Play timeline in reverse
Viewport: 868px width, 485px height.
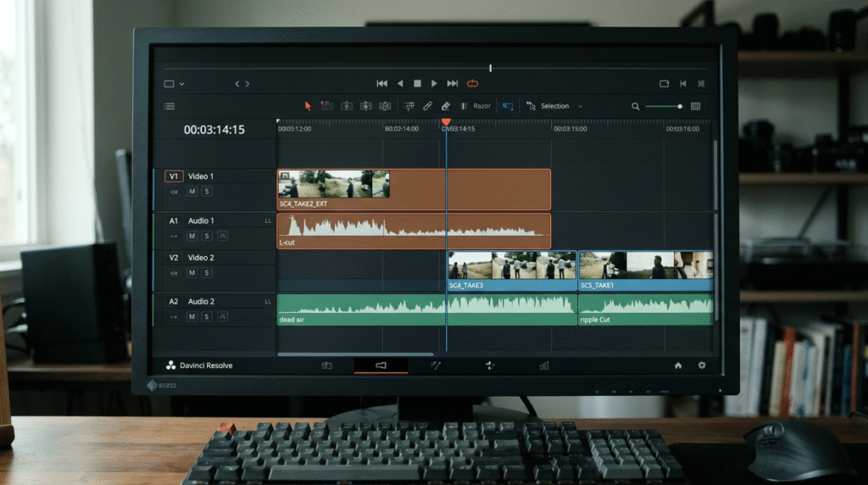[x=400, y=84]
